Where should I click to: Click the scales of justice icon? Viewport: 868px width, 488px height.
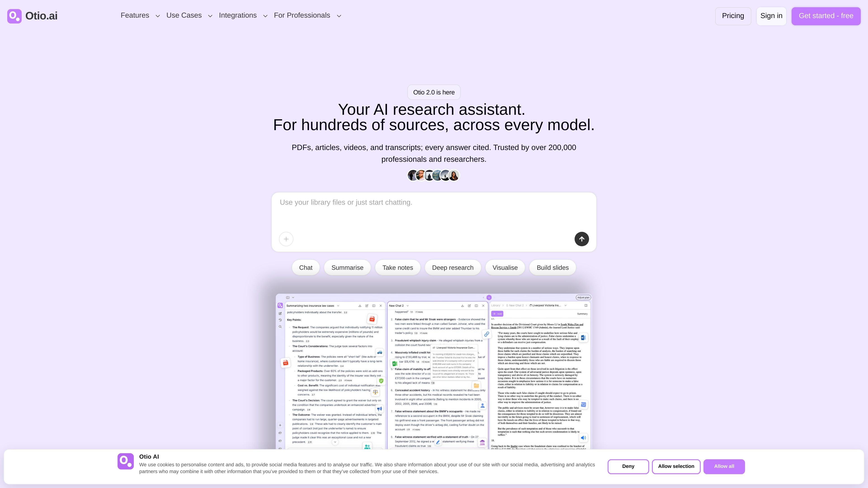tap(375, 392)
